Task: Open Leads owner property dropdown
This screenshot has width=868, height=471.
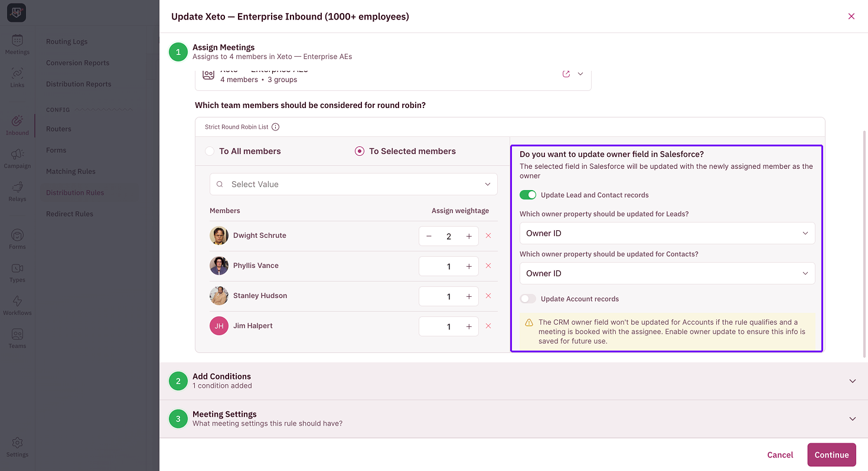Action: click(667, 233)
